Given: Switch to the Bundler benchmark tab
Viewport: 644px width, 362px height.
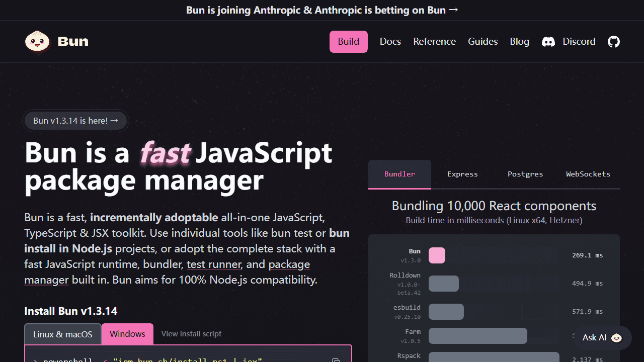Looking at the screenshot, I should 399,174.
